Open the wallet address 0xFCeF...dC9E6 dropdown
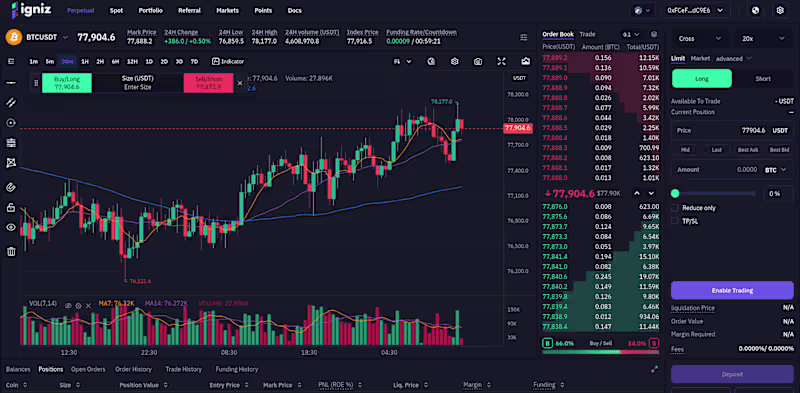 point(696,10)
